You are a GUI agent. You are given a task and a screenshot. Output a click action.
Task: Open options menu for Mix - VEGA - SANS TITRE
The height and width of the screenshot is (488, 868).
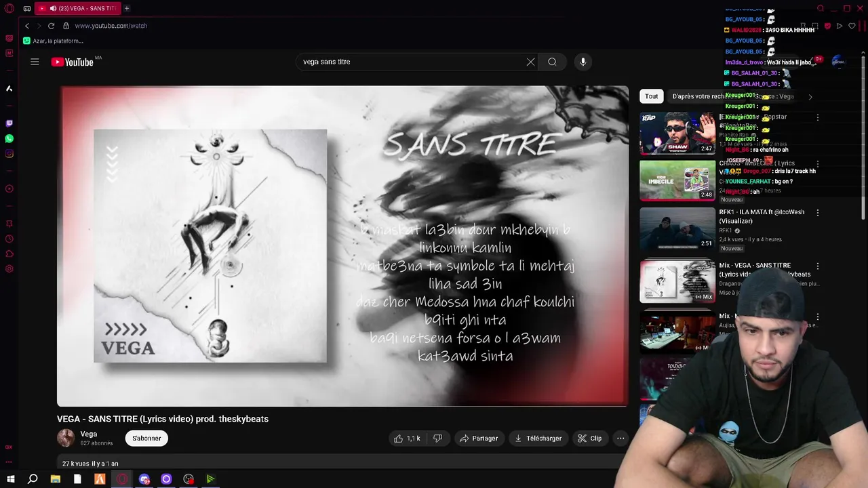pyautogui.click(x=818, y=266)
